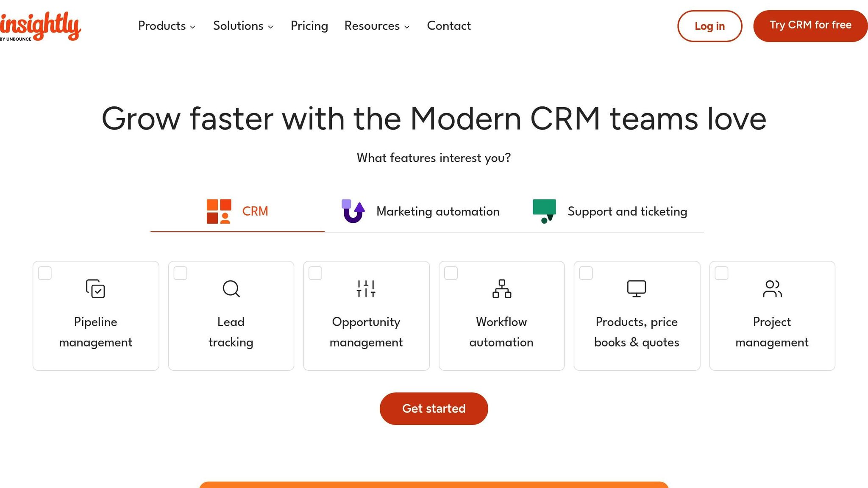Switch to the Marketing automation tab
Viewport: 868px width, 488px height.
coord(437,211)
